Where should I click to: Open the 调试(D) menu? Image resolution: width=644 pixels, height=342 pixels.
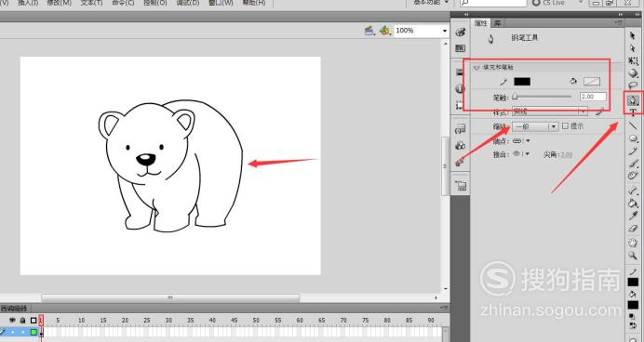pyautogui.click(x=188, y=3)
